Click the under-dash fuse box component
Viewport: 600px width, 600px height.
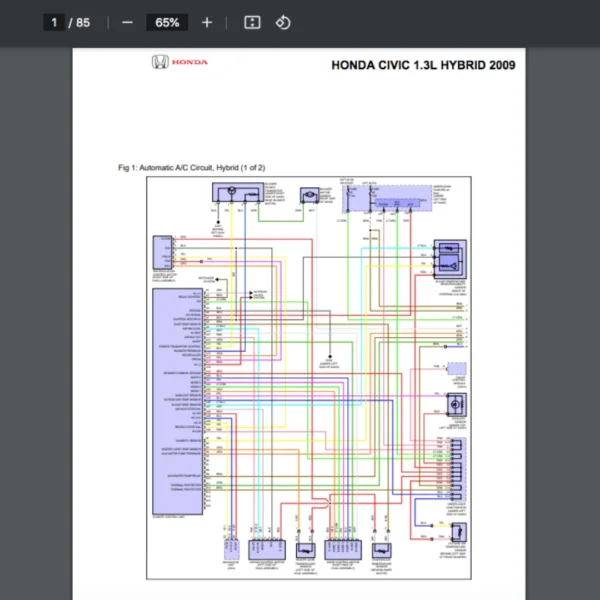click(383, 193)
